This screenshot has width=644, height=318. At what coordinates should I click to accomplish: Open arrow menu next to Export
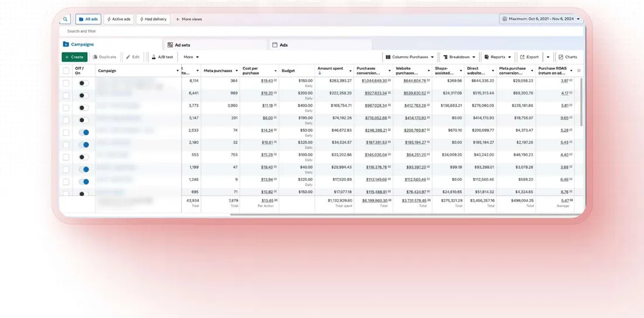548,57
